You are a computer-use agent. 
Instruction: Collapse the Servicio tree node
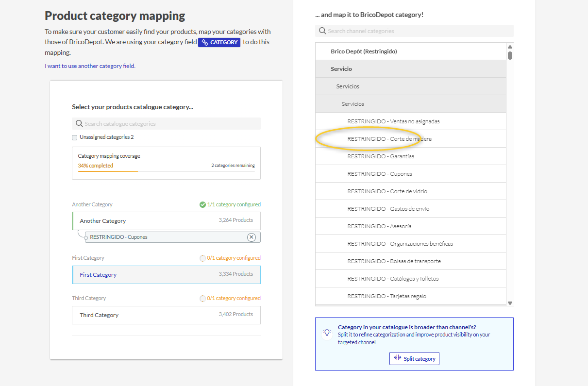click(x=341, y=69)
